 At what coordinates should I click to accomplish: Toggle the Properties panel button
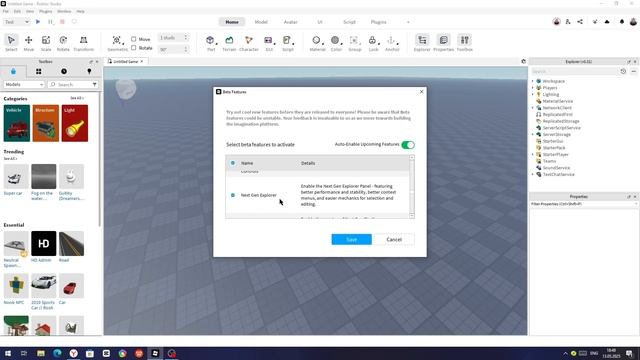pyautogui.click(x=443, y=43)
